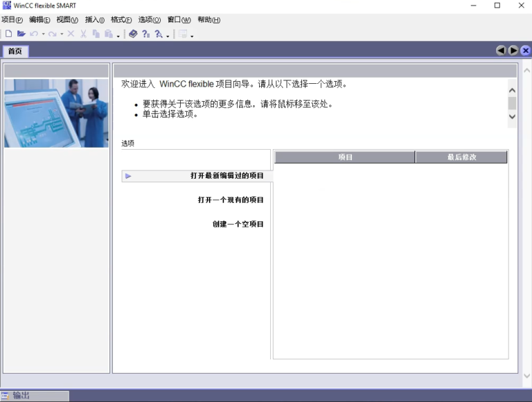Choose 打开最新编辑过的项目 option
Image resolution: width=532 pixels, height=402 pixels.
coord(227,176)
